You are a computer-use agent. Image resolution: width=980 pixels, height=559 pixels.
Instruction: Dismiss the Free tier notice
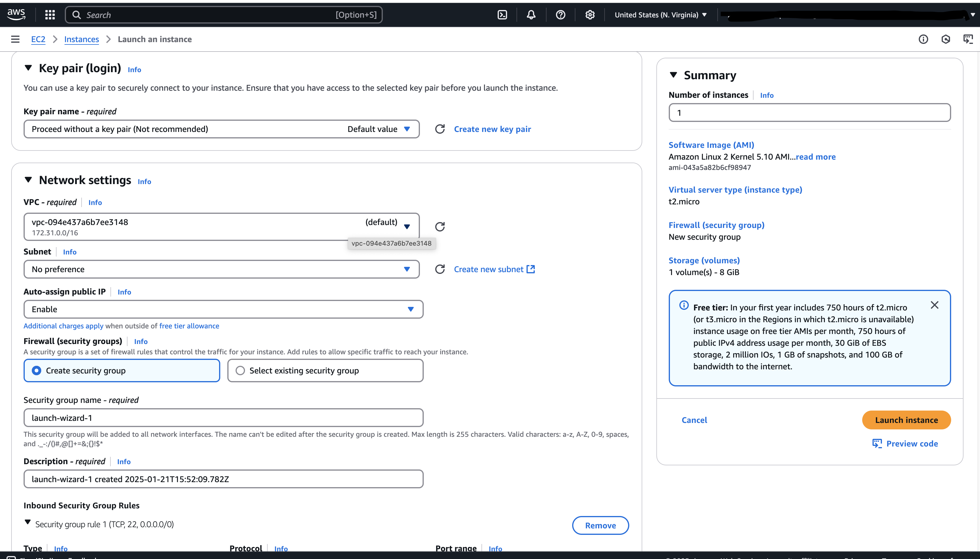[x=935, y=305]
